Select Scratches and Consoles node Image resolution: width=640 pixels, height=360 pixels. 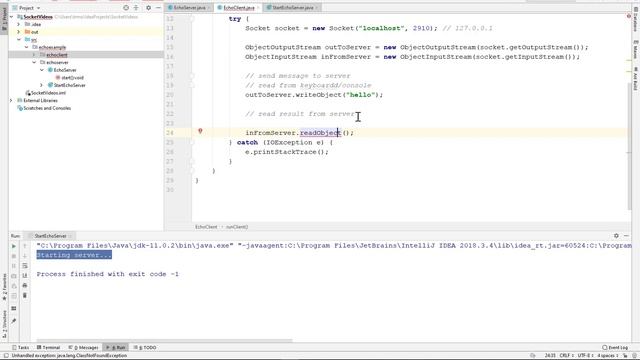(47, 108)
